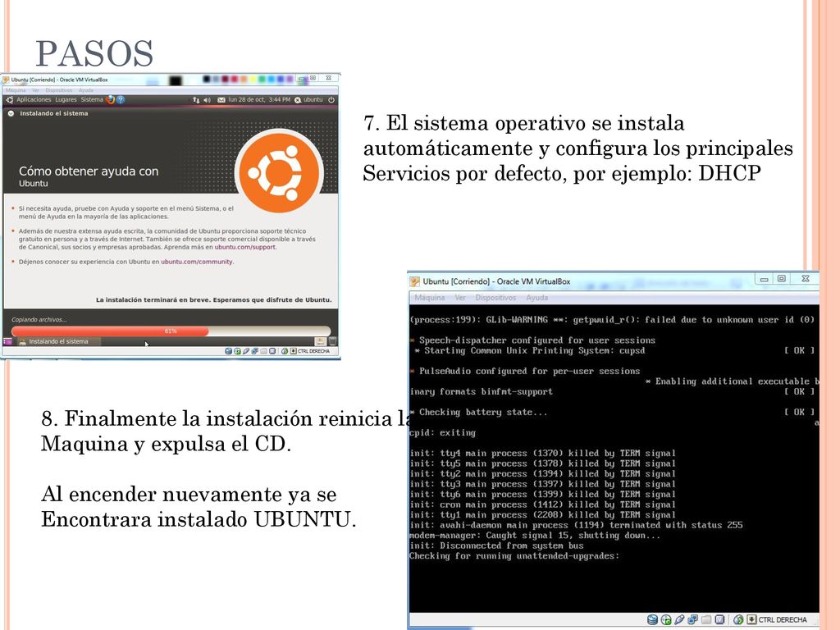840x630 pixels.
Task: Follow the ubuntu.com/community link
Action: 197,262
